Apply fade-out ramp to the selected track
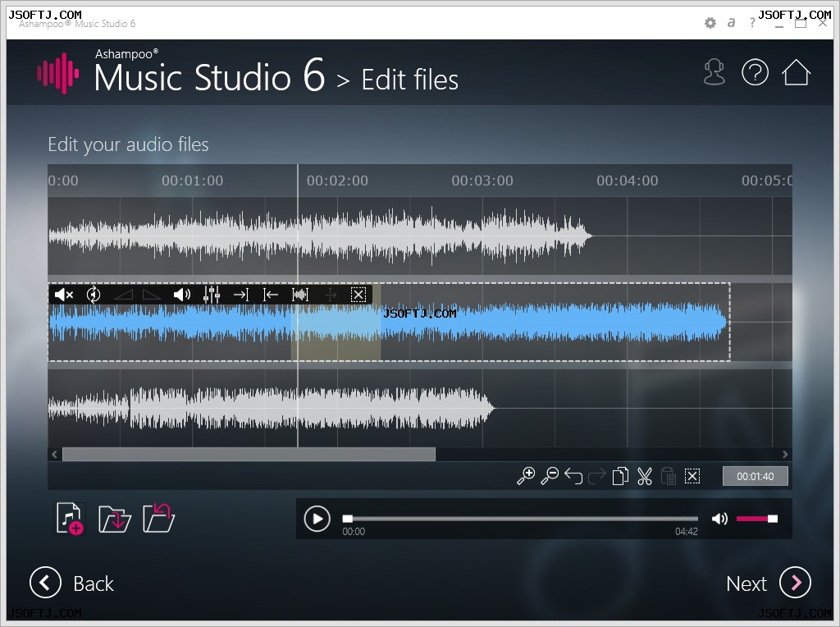Screen dimensions: 840x627 point(152,294)
